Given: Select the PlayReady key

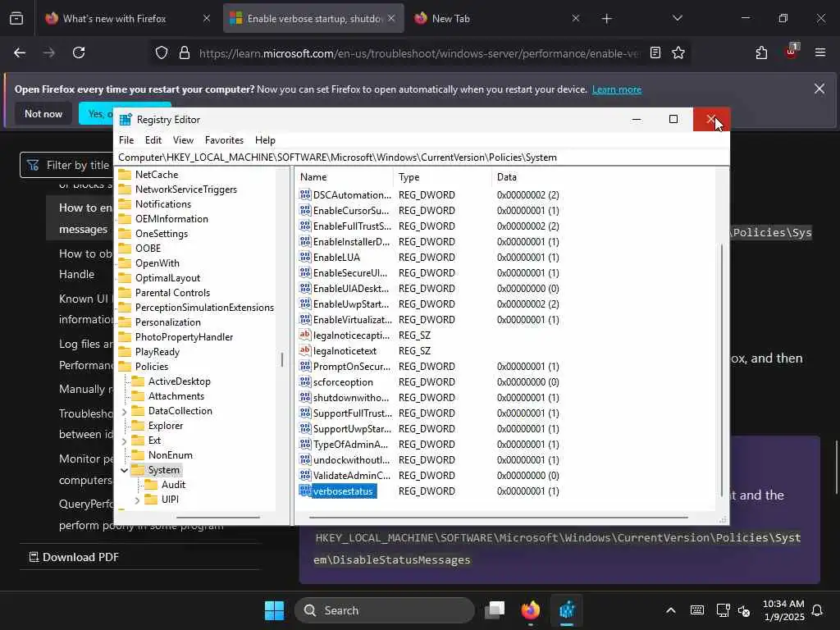Looking at the screenshot, I should pyautogui.click(x=157, y=351).
